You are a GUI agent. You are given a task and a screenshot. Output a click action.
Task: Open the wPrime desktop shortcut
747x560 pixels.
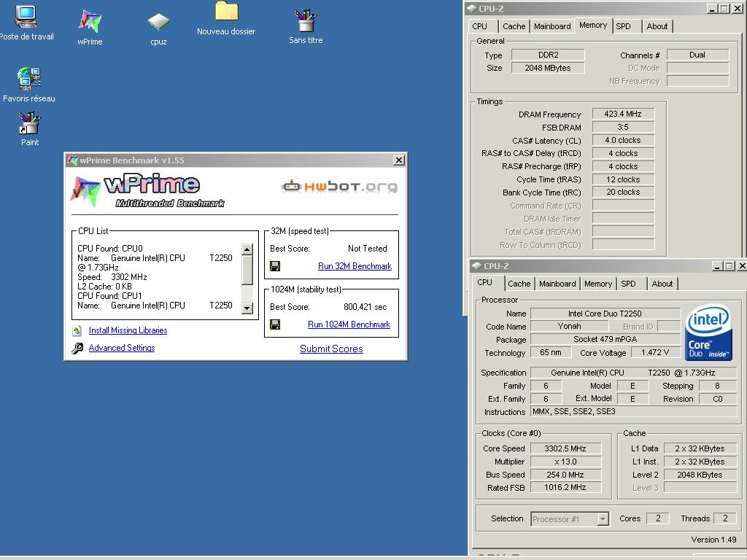(90, 21)
